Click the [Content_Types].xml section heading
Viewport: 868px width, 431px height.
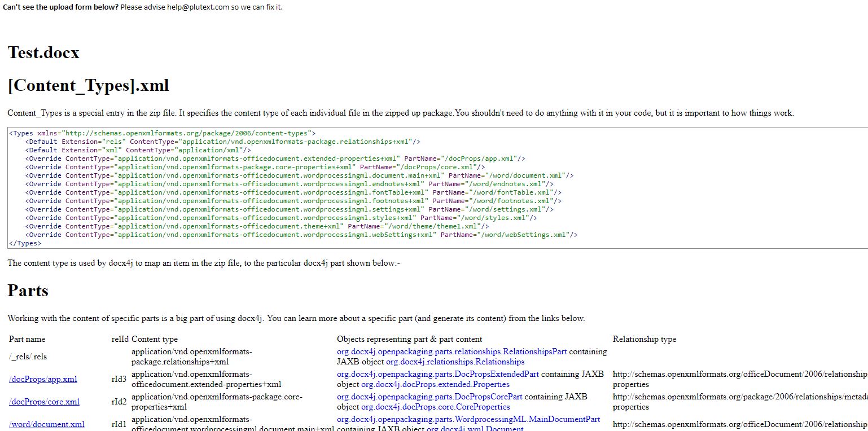coord(87,85)
